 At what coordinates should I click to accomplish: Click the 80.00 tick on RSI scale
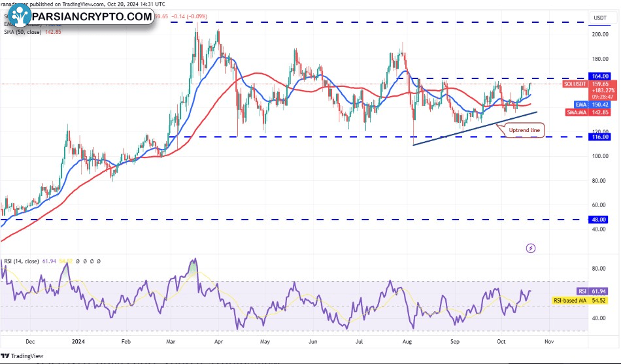(598, 269)
